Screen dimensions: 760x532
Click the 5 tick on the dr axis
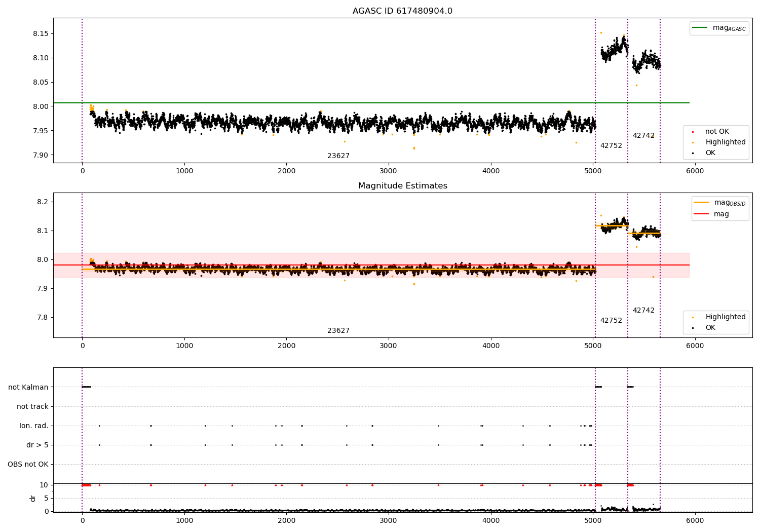47,499
